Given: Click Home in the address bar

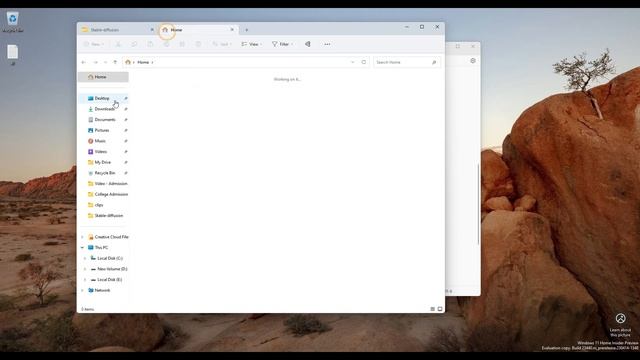Looking at the screenshot, I should [143, 62].
